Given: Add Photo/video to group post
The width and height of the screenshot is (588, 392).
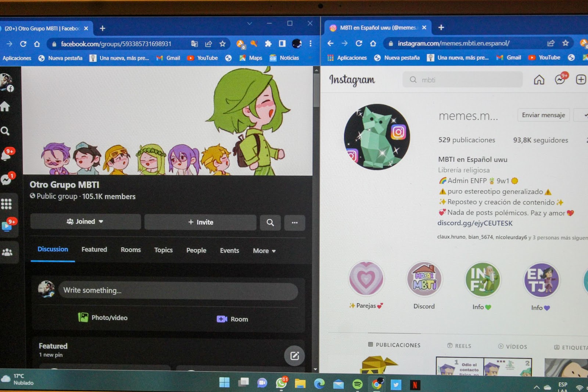Looking at the screenshot, I should pyautogui.click(x=103, y=317).
